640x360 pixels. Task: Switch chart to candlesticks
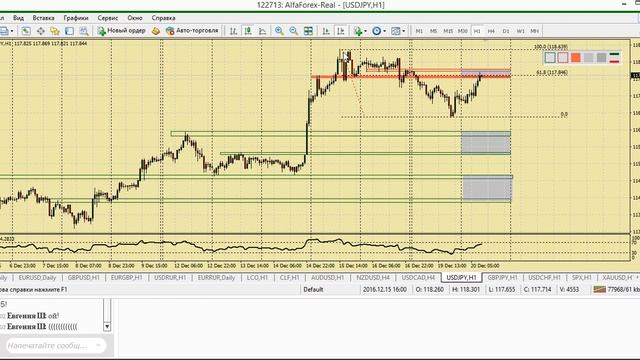pos(248,31)
